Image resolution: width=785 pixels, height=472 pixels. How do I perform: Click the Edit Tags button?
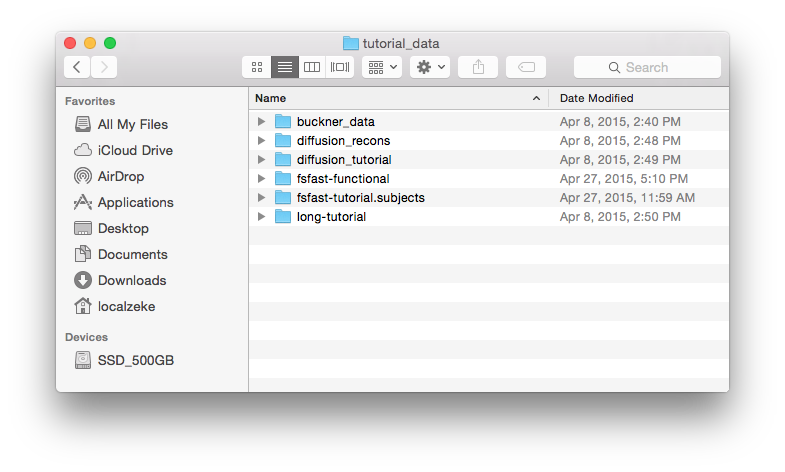coord(526,67)
